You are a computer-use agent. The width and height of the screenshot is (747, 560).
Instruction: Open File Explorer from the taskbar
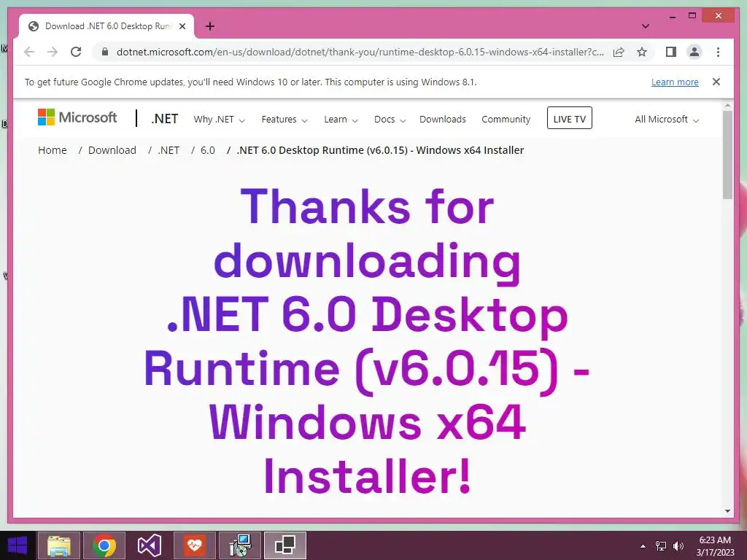58,545
